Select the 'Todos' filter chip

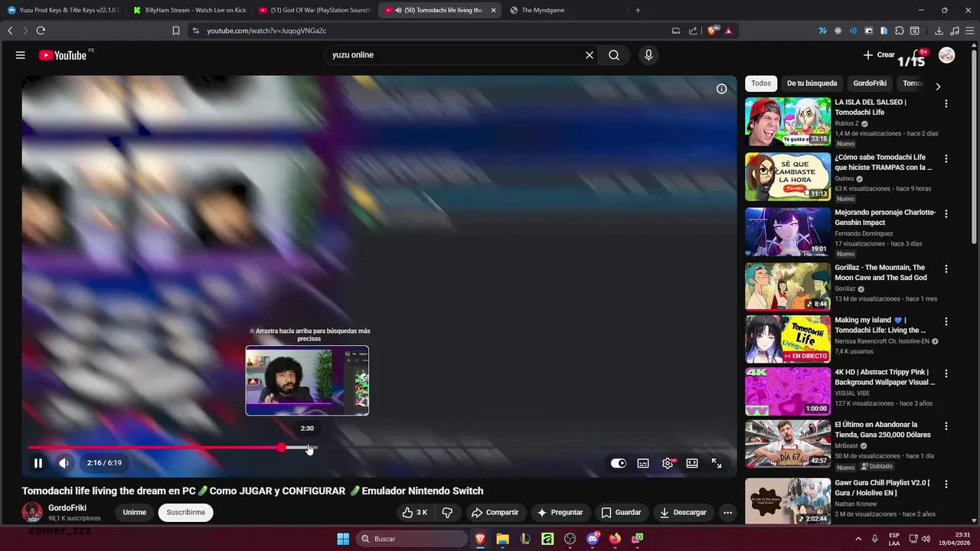point(761,83)
